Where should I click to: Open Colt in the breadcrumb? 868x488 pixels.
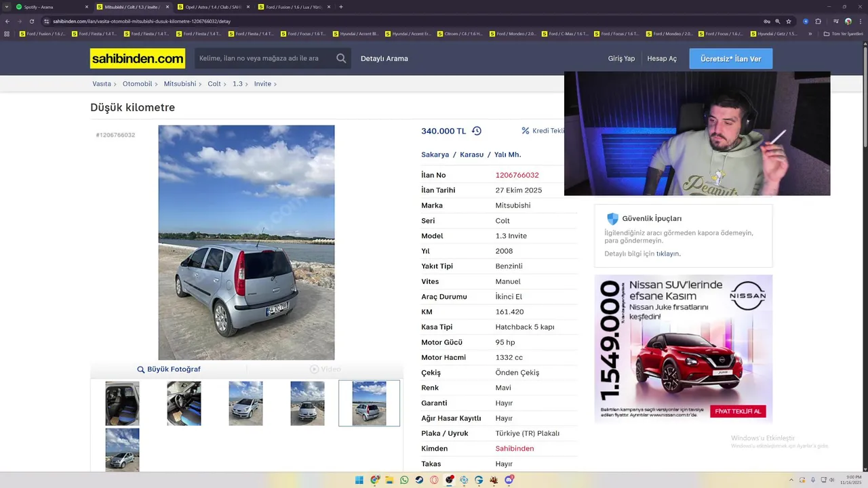pos(214,84)
